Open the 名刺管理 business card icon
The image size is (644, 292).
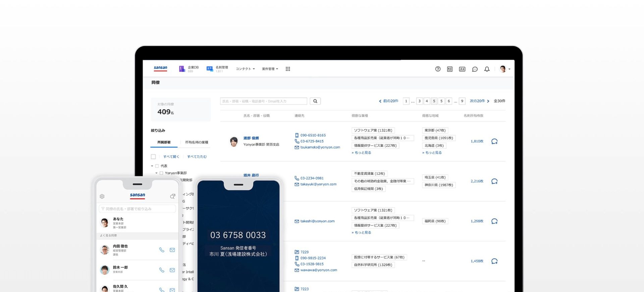[x=210, y=69]
